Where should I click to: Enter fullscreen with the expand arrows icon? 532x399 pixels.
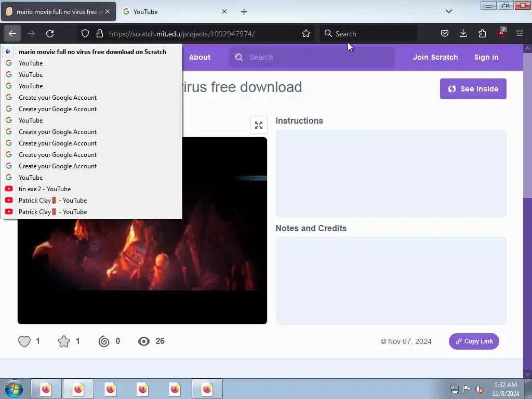pyautogui.click(x=259, y=125)
